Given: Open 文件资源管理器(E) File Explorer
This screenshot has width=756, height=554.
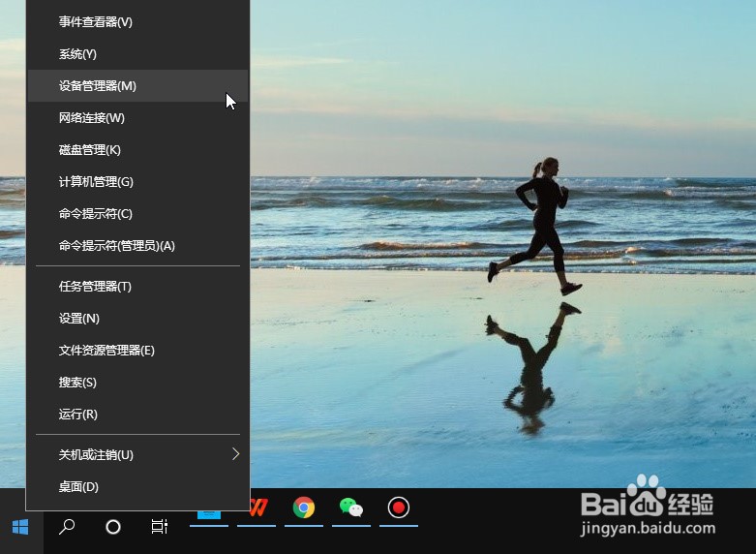Looking at the screenshot, I should click(137, 350).
